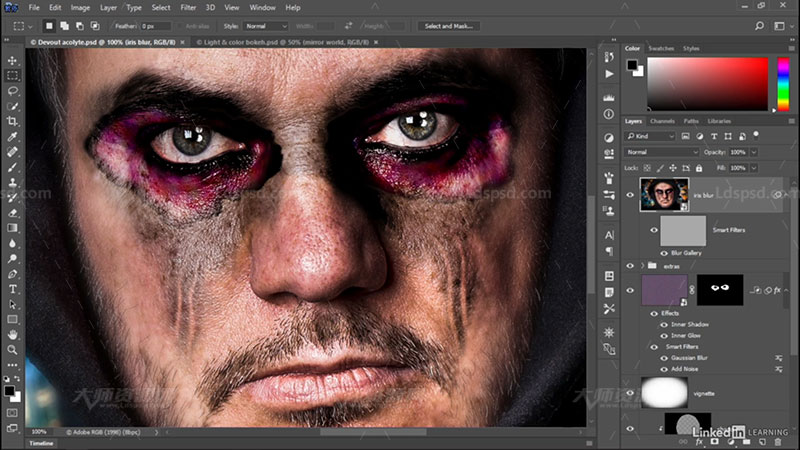Select the Crop tool
800x450 pixels.
(x=12, y=121)
